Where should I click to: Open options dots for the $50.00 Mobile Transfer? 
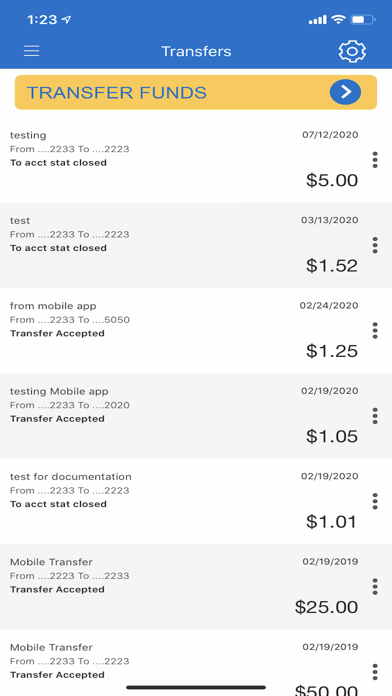(x=375, y=672)
